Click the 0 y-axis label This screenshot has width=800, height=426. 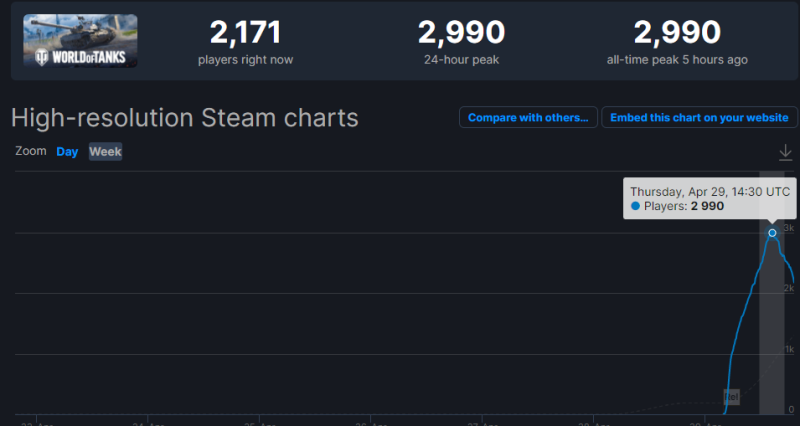[791, 409]
